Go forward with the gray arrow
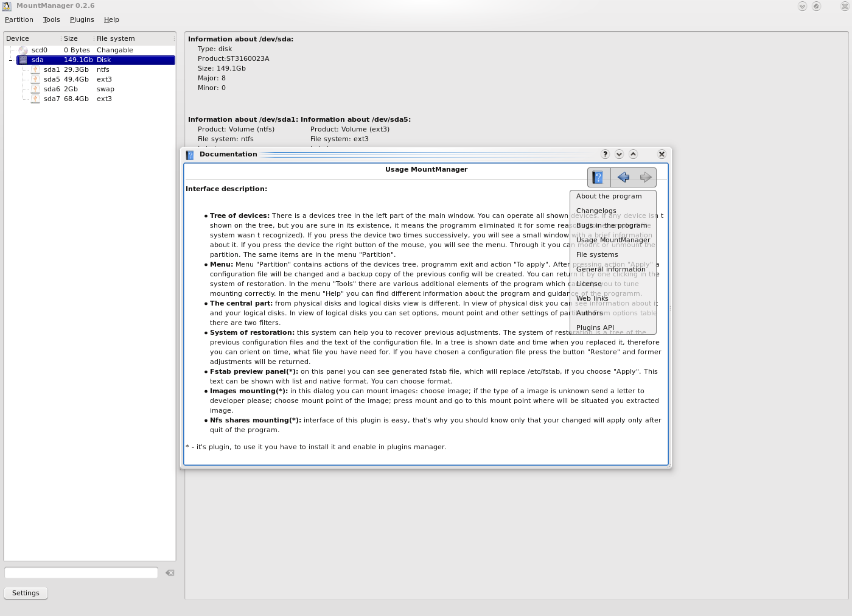 pyautogui.click(x=645, y=177)
